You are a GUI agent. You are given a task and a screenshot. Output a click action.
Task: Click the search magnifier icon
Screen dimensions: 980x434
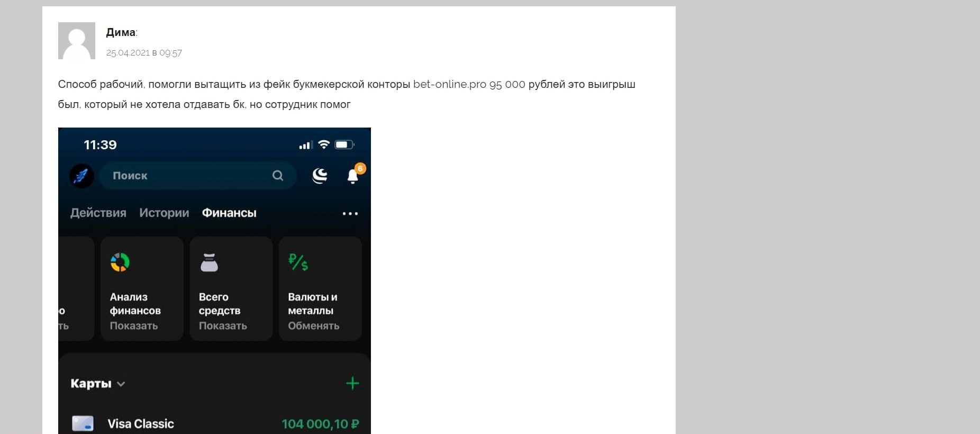[x=278, y=175]
